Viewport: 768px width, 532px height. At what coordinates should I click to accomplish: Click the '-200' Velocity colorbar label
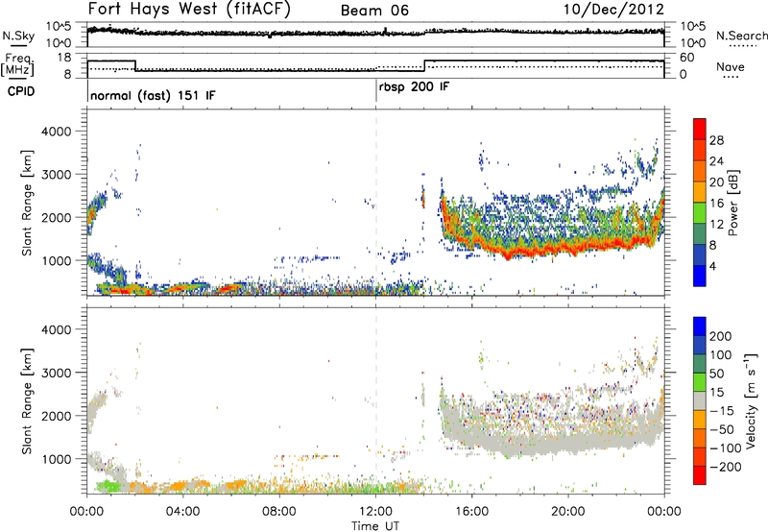726,467
